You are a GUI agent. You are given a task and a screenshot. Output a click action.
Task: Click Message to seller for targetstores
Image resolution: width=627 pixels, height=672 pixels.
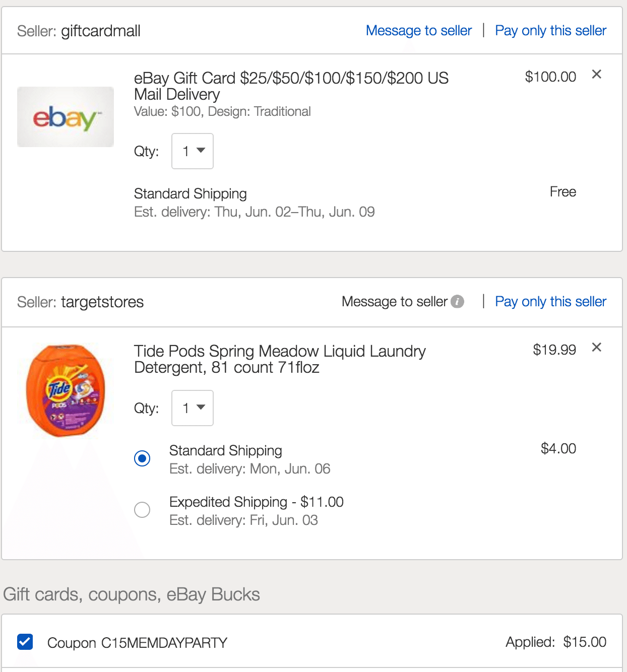coord(395,302)
